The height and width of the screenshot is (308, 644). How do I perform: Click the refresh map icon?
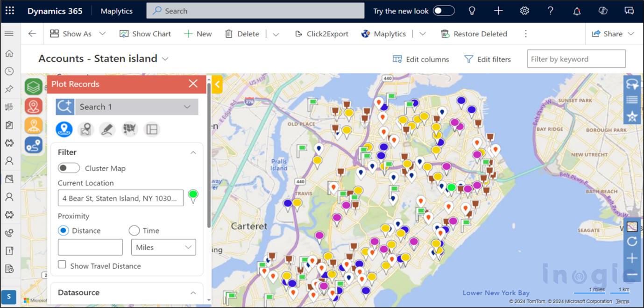click(632, 242)
